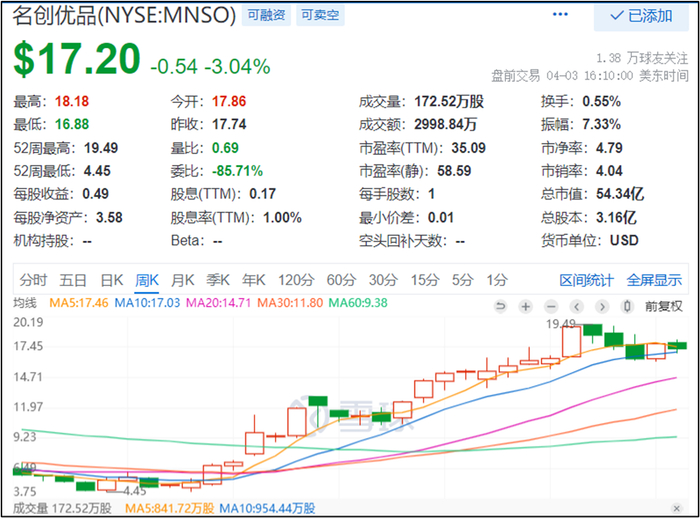Click the 可卖空 tag
700x518 pixels.
pos(320,15)
